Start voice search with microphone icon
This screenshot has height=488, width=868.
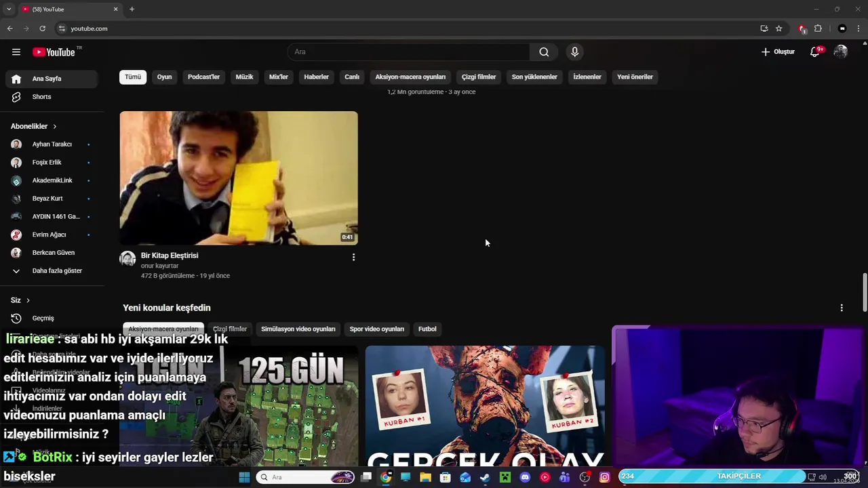(574, 52)
